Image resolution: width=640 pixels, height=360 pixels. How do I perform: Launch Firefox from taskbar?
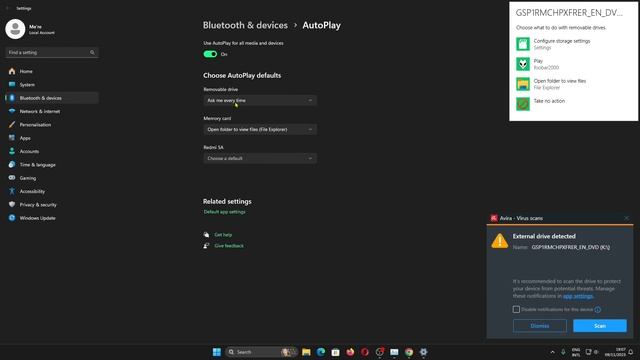pos(350,352)
